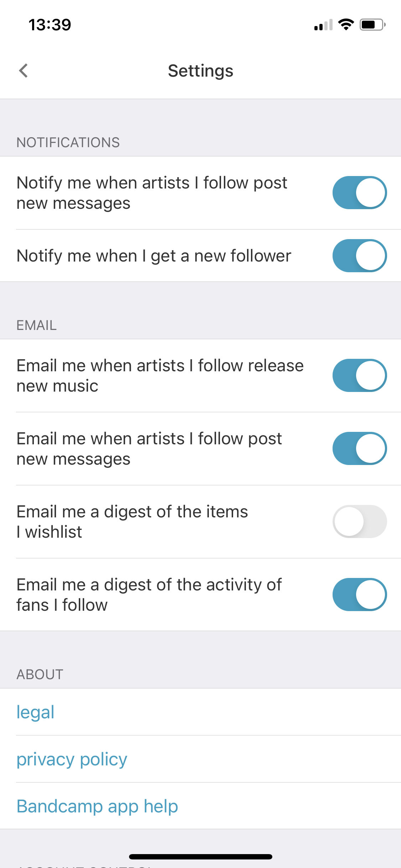Screen dimensions: 401x868
Task: Disable fan activity digest email switch
Action: click(359, 594)
